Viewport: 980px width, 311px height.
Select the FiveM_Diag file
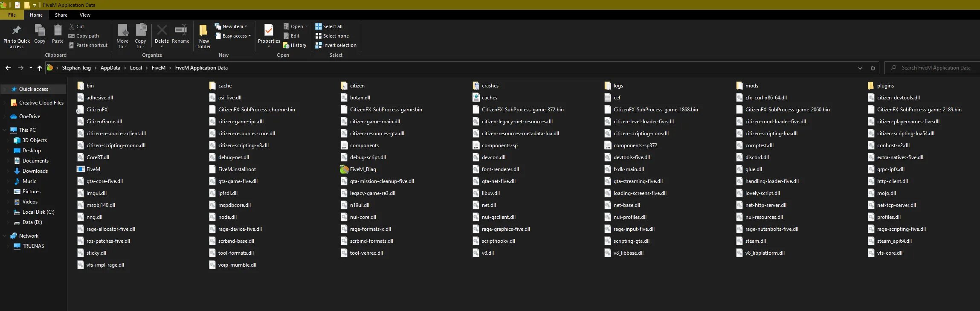[358, 169]
